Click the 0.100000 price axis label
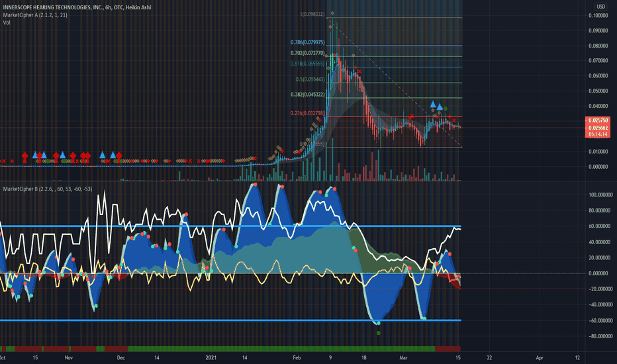The width and height of the screenshot is (617, 364). click(598, 15)
